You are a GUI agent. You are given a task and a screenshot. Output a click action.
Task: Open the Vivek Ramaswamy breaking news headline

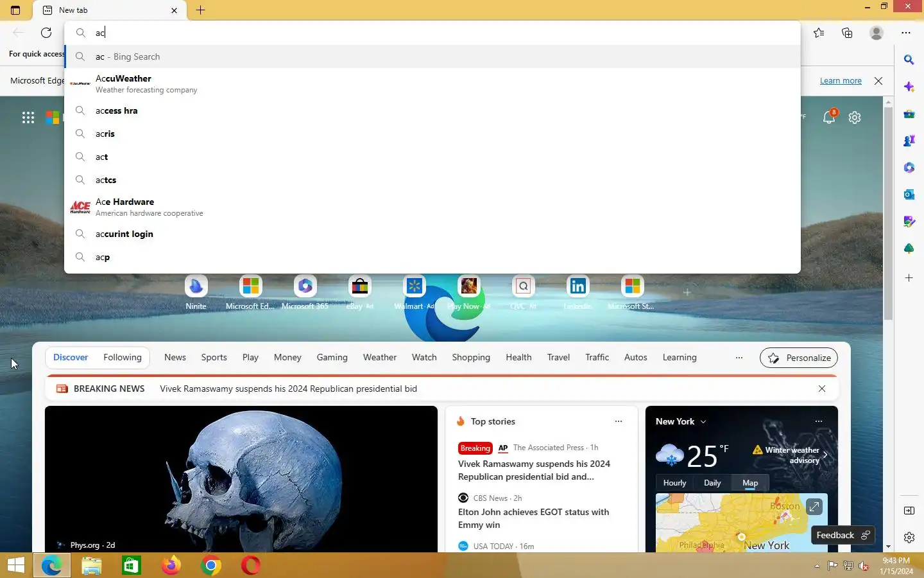(x=288, y=389)
